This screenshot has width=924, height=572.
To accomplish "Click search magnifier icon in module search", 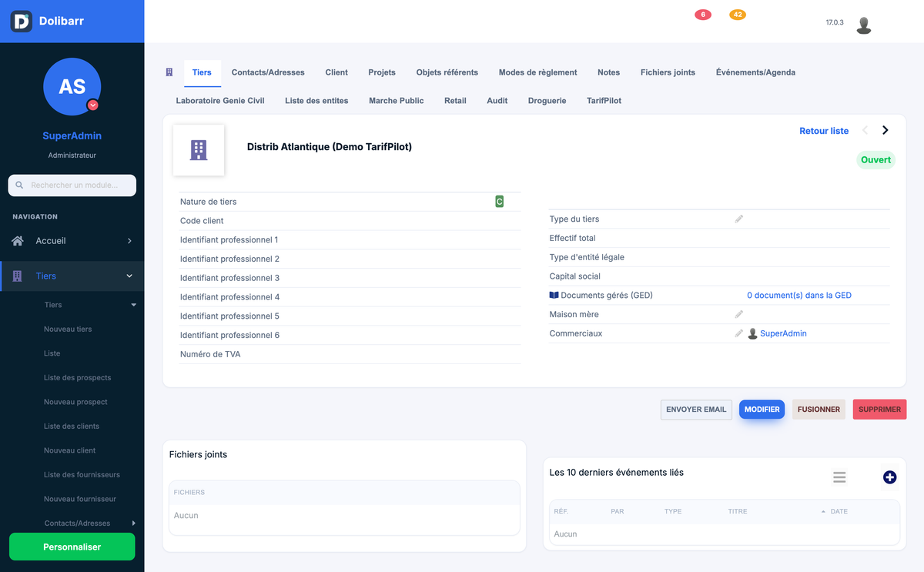I will click(x=20, y=186).
